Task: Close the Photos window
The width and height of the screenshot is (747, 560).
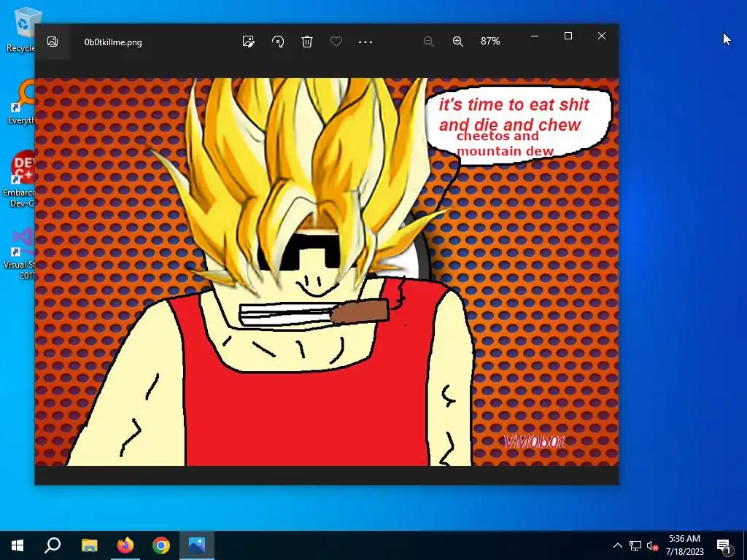Action: (x=602, y=36)
